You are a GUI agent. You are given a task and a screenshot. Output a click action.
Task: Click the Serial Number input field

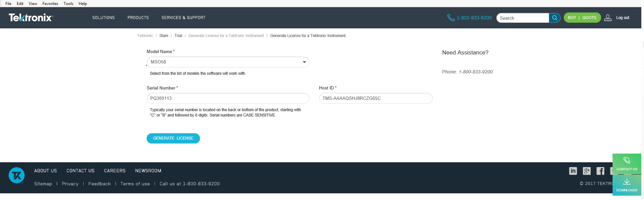(x=228, y=98)
